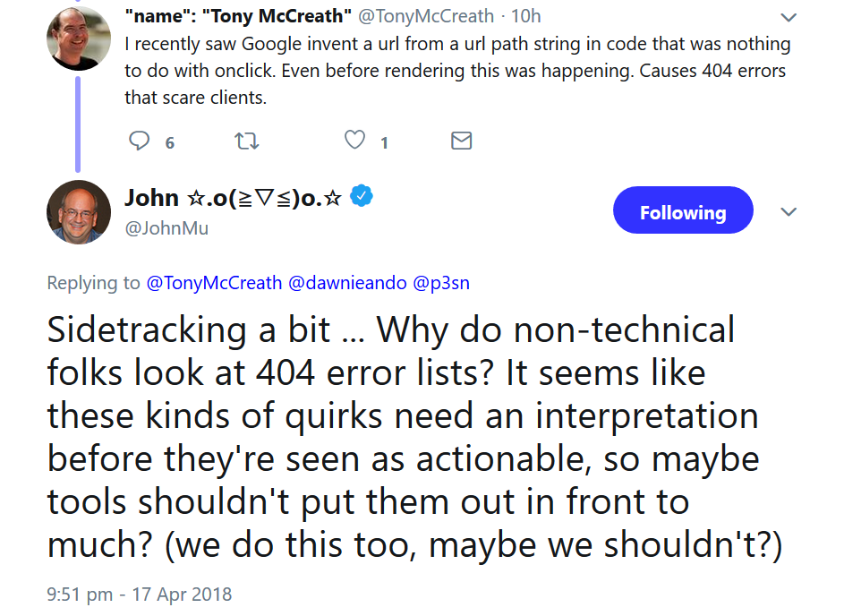
Task: Retweet Tony's tweet about 404 errors
Action: tap(247, 141)
